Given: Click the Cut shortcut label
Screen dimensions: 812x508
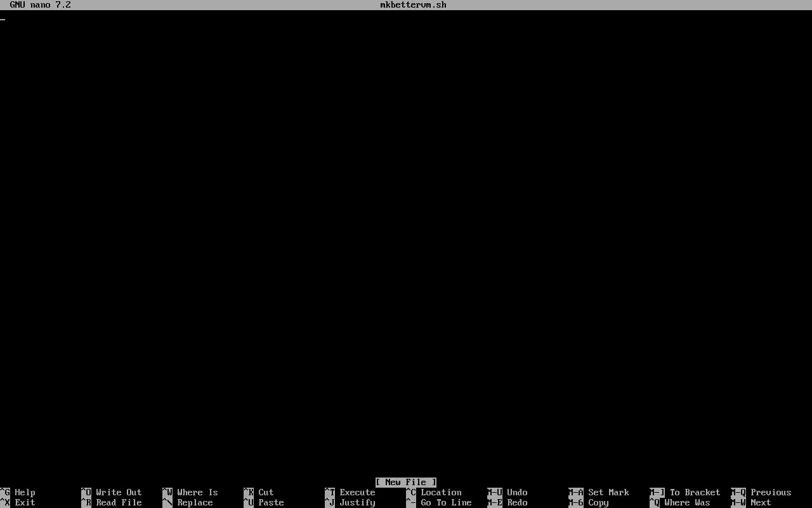Looking at the screenshot, I should point(266,492).
